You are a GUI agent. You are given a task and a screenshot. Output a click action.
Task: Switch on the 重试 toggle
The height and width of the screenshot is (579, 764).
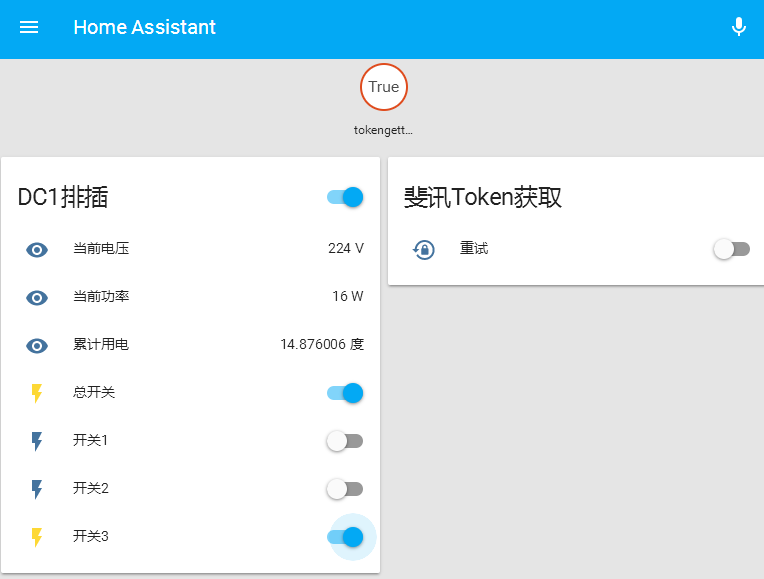coord(732,249)
